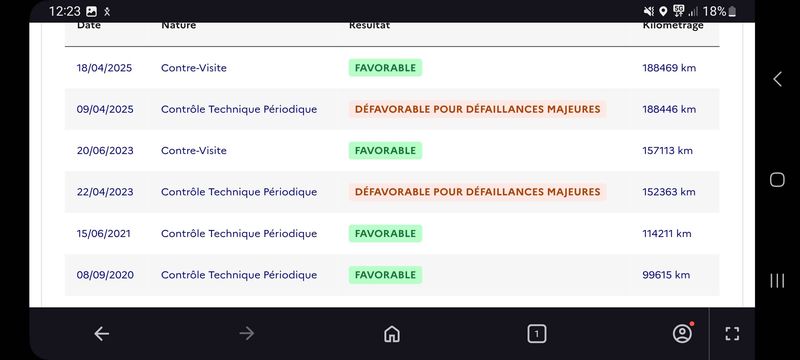The image size is (800, 360).
Task: Open Android recent apps icon
Action: (777, 280)
